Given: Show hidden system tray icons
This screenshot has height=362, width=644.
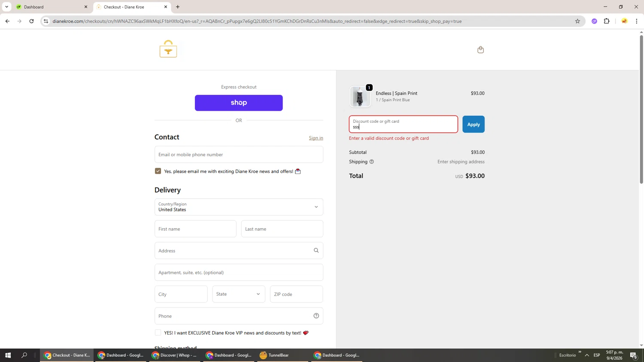Looking at the screenshot, I should click(587, 355).
